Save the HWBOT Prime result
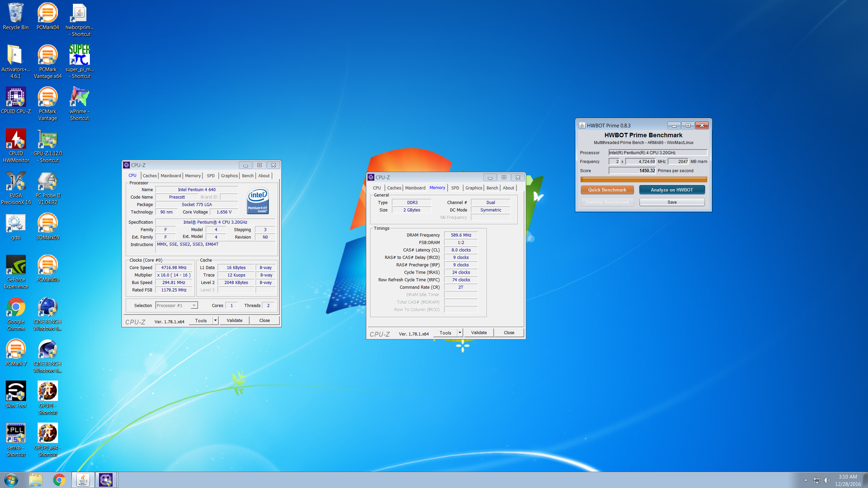The image size is (868, 488). click(x=672, y=202)
